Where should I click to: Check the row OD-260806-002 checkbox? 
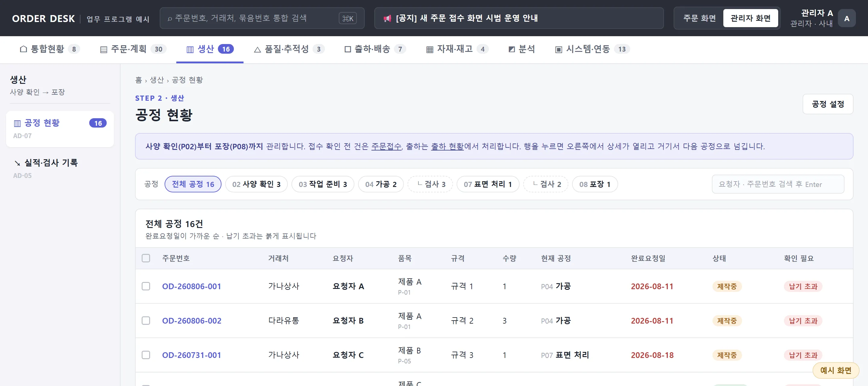coord(146,321)
